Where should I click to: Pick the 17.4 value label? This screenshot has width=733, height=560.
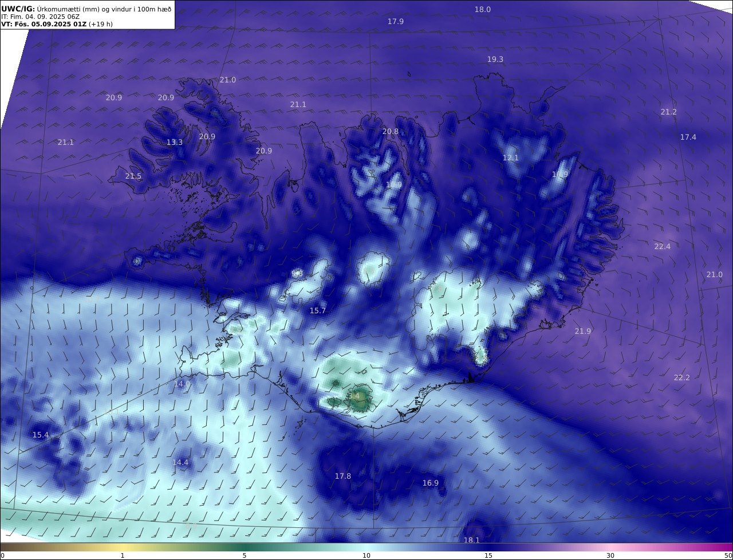click(688, 137)
